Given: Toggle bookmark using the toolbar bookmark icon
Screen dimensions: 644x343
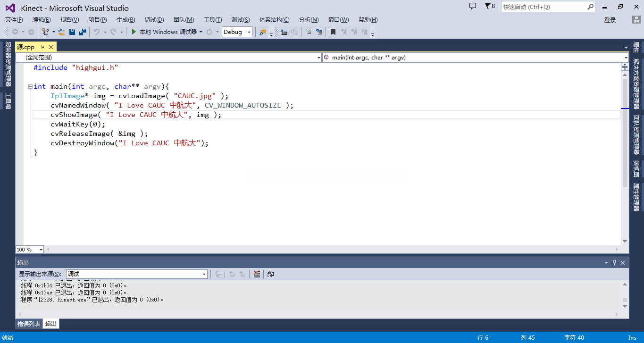Looking at the screenshot, I should point(333,32).
